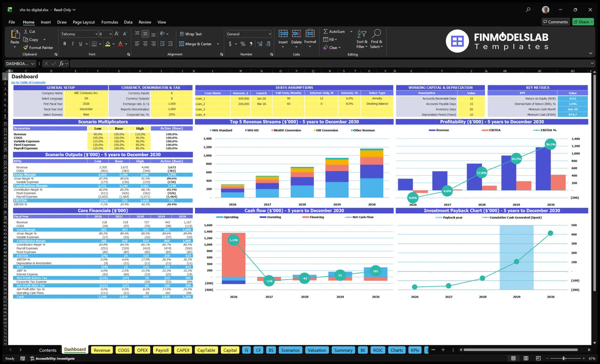Image resolution: width=600 pixels, height=364 pixels.
Task: Click Accessibility: Investigate in status bar
Action: point(51,359)
